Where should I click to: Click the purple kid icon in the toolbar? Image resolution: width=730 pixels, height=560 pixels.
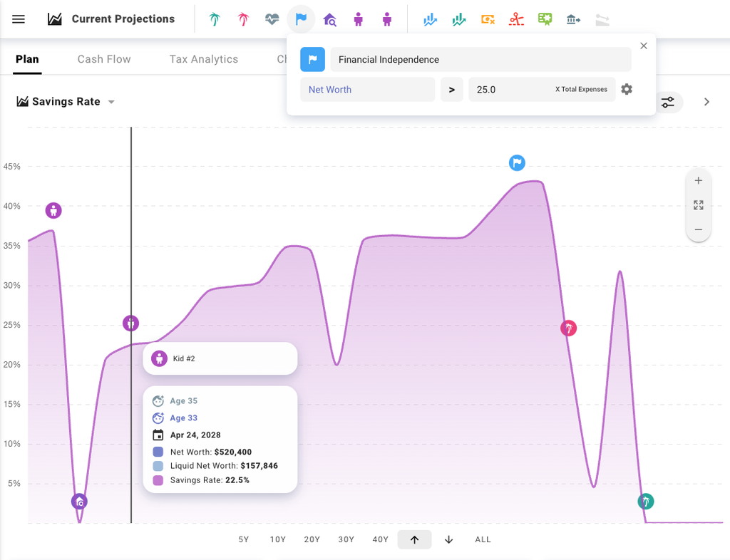pos(358,19)
